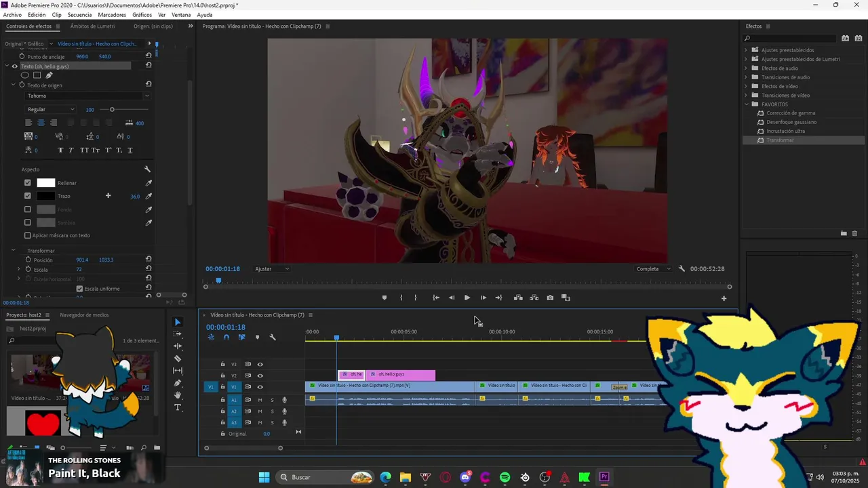Screen dimensions: 868x488
Task: Open the Tahoma font dropdown
Action: [x=87, y=96]
